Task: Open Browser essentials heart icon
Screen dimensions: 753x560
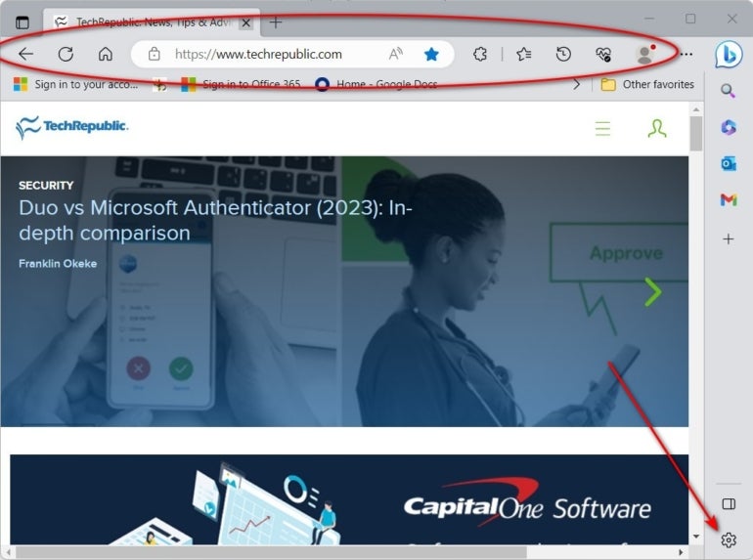Action: click(603, 54)
